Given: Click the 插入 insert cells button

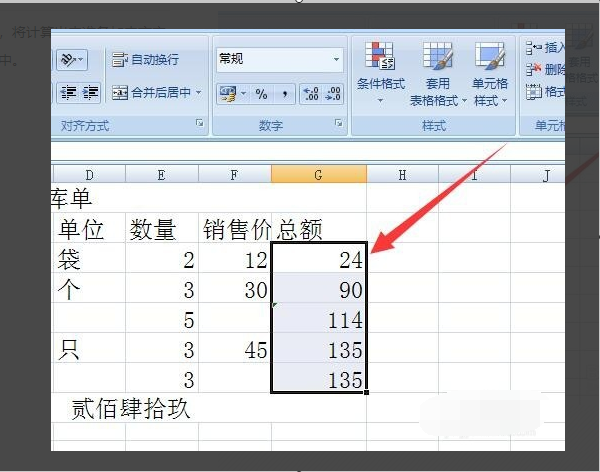Looking at the screenshot, I should 545,48.
